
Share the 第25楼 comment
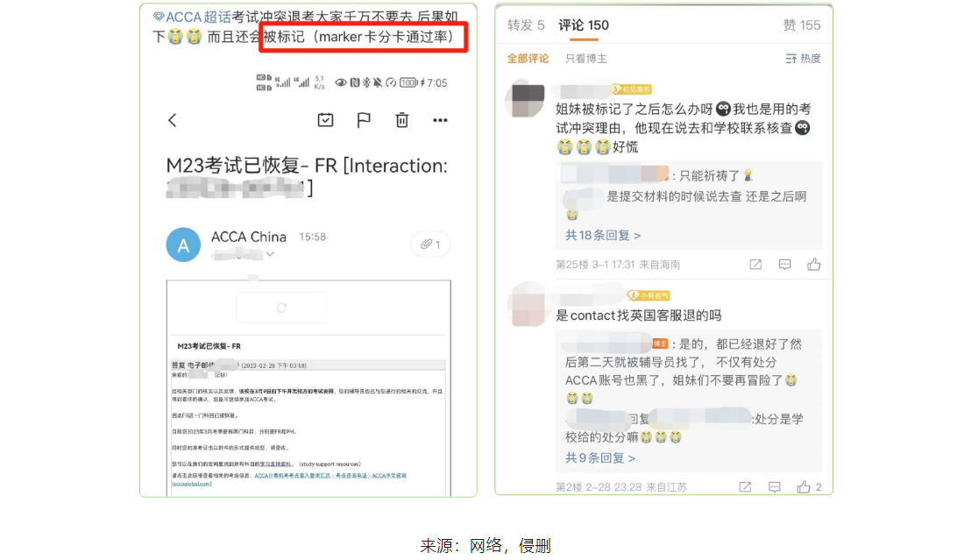click(x=755, y=265)
